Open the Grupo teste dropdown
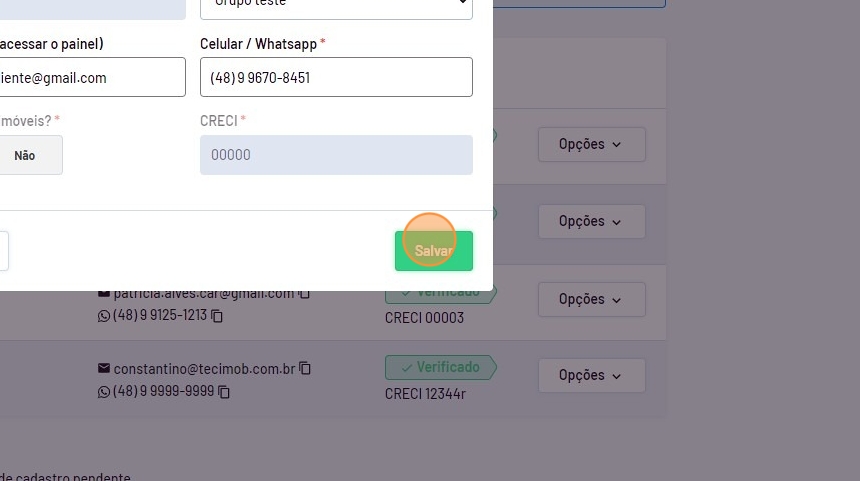The image size is (860, 481). [x=336, y=5]
